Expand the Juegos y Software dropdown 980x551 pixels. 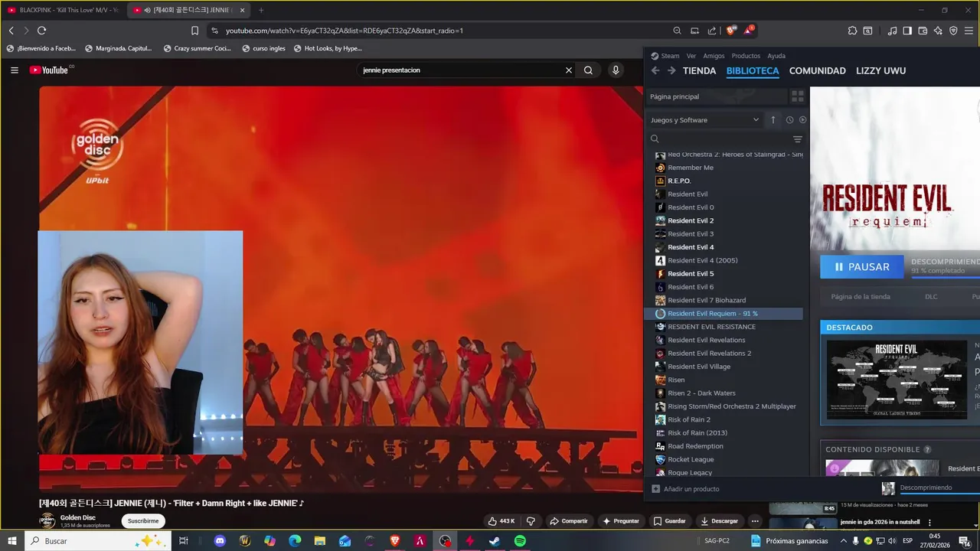pos(704,120)
